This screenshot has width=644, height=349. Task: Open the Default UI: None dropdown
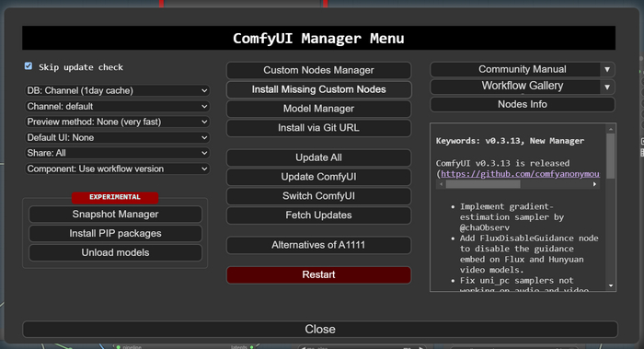point(117,137)
